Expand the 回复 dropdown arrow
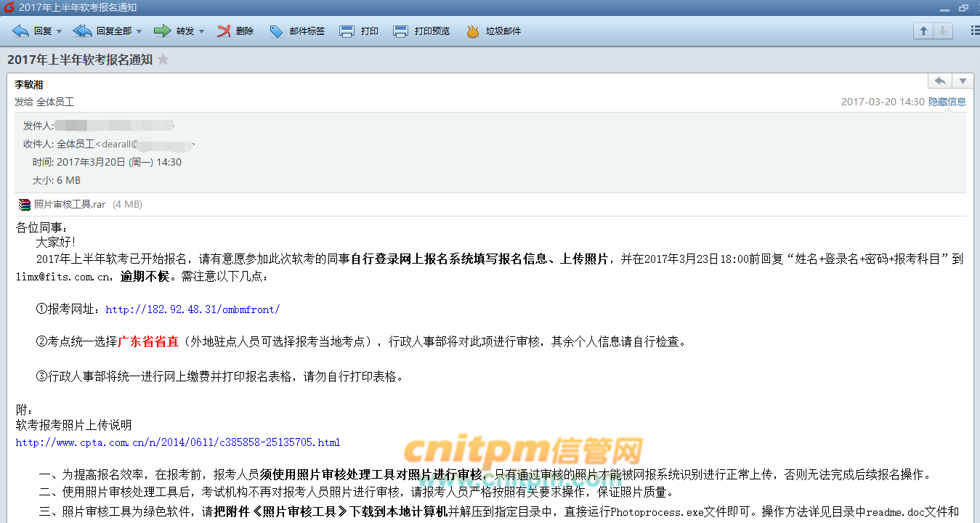 (59, 32)
